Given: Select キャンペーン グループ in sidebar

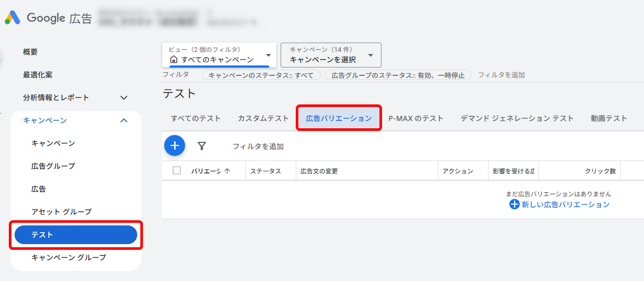Looking at the screenshot, I should (69, 258).
